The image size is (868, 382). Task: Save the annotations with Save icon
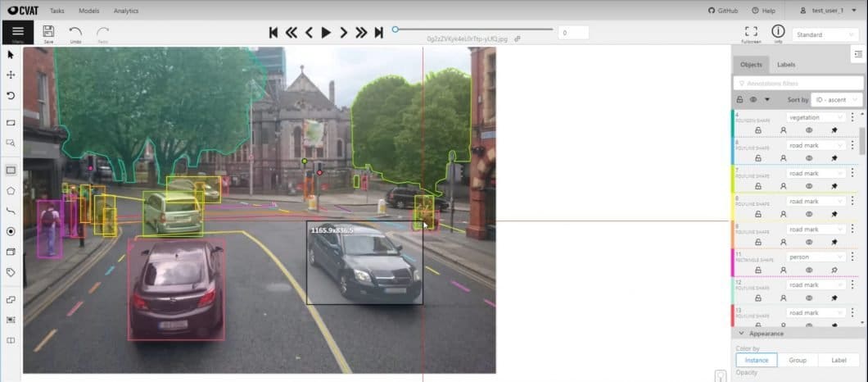tap(48, 34)
